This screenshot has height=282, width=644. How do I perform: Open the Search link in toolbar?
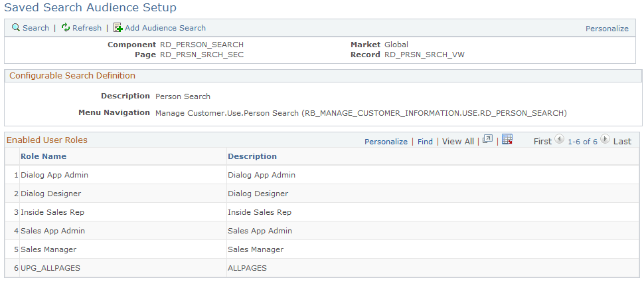click(36, 28)
